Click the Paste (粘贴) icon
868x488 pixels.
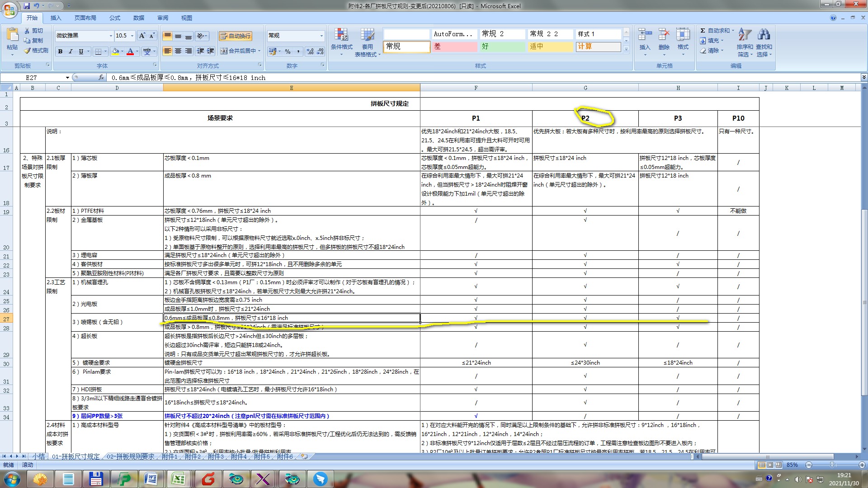[12, 35]
